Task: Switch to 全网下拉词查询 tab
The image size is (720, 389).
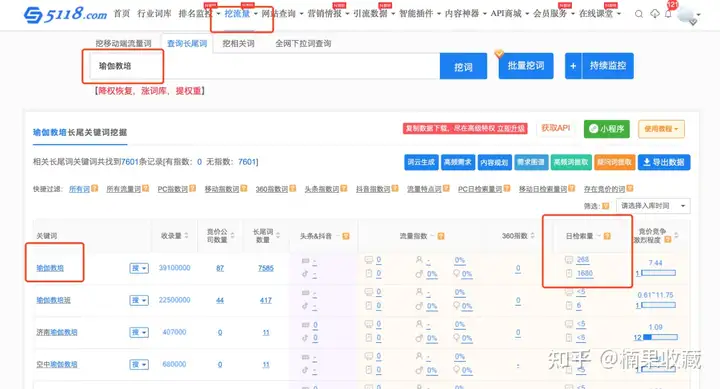Action: [303, 44]
